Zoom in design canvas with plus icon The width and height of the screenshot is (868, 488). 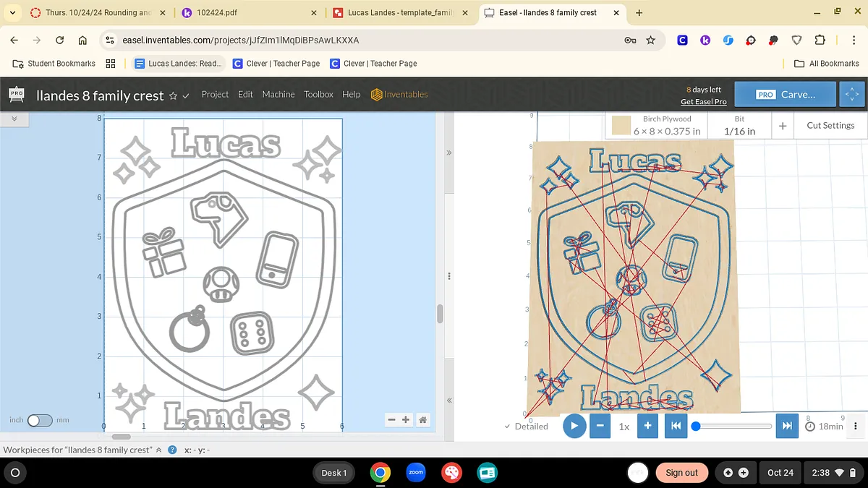406,420
